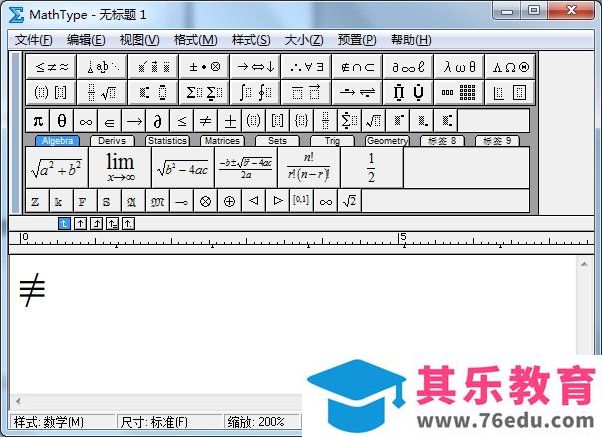The height and width of the screenshot is (437, 602).
Task: Open the 帮助(H) menu
Action: coord(411,40)
